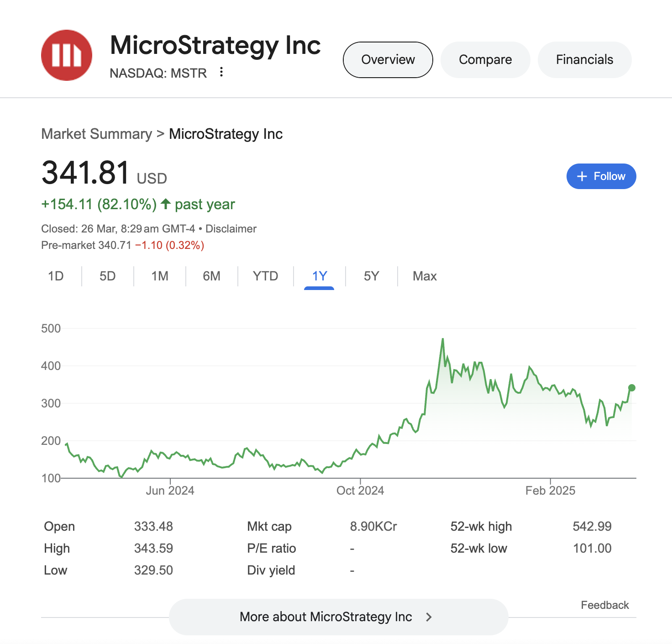Screen dimensions: 672x644
Task: Click the Feedback link
Action: click(x=604, y=605)
